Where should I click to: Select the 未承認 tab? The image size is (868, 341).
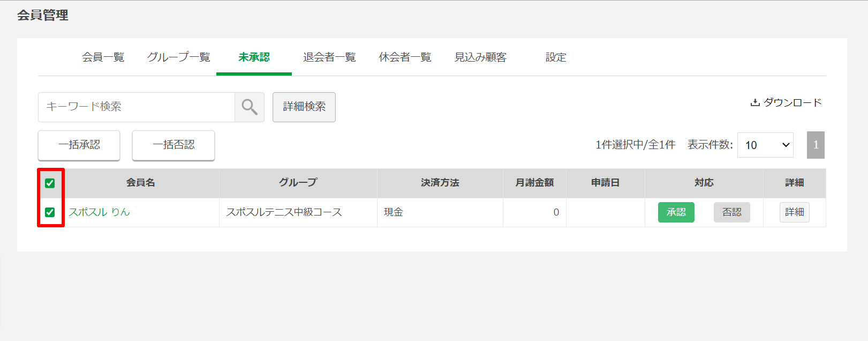coord(254,57)
